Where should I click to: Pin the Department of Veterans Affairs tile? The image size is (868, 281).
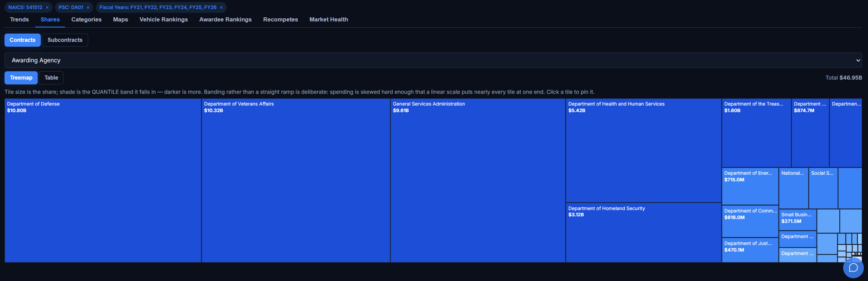[296, 181]
